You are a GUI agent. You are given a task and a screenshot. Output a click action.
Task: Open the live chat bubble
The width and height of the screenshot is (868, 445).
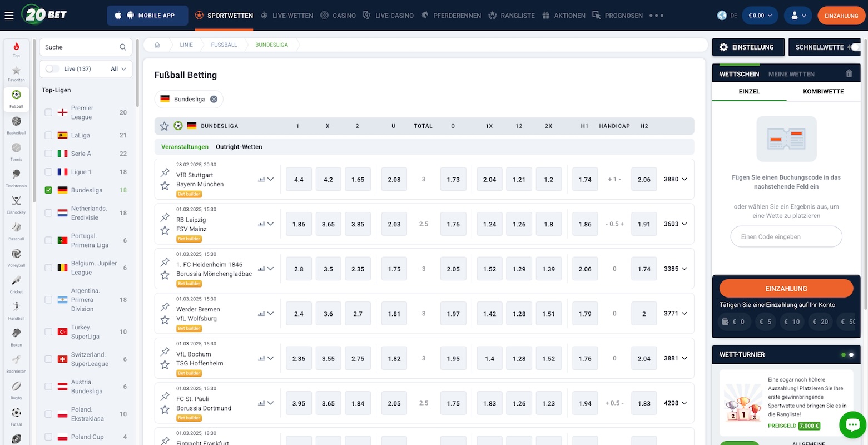point(852,425)
